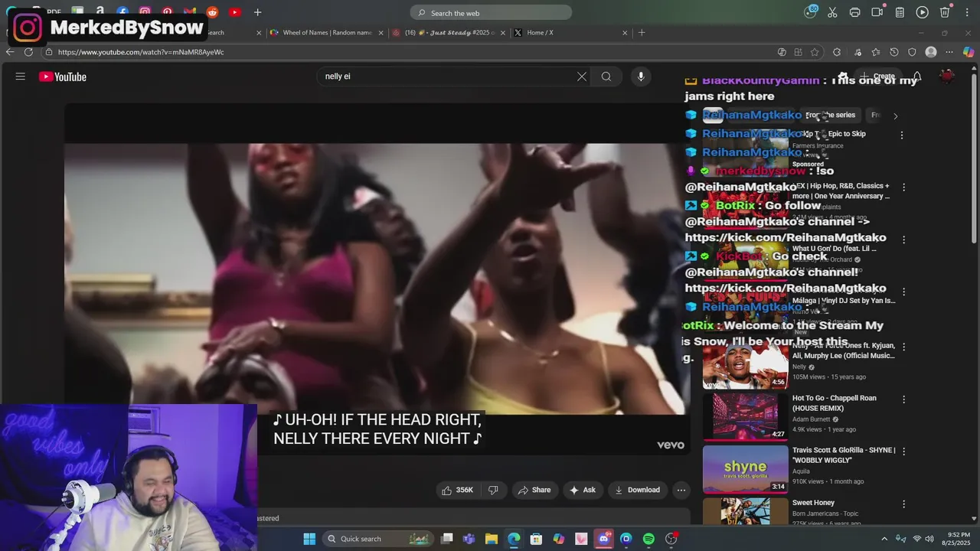Open the pinned YouTube tab icon
This screenshot has width=980, height=551.
pyautogui.click(x=234, y=12)
